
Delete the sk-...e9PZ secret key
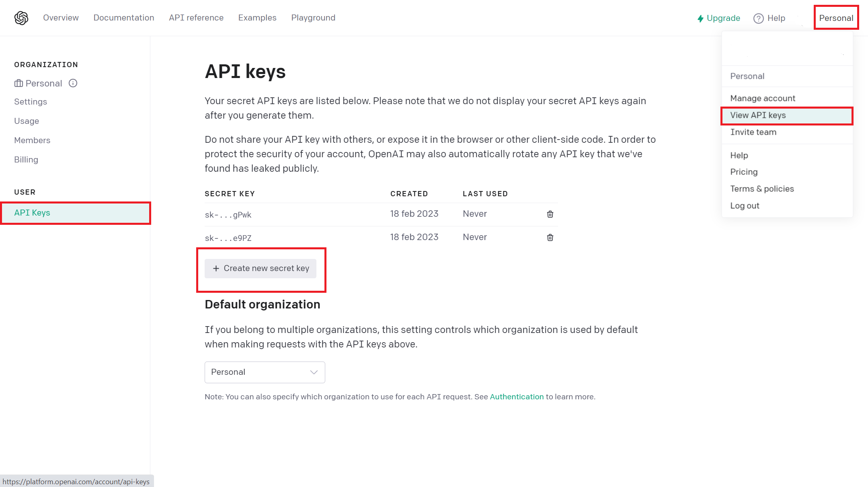550,237
